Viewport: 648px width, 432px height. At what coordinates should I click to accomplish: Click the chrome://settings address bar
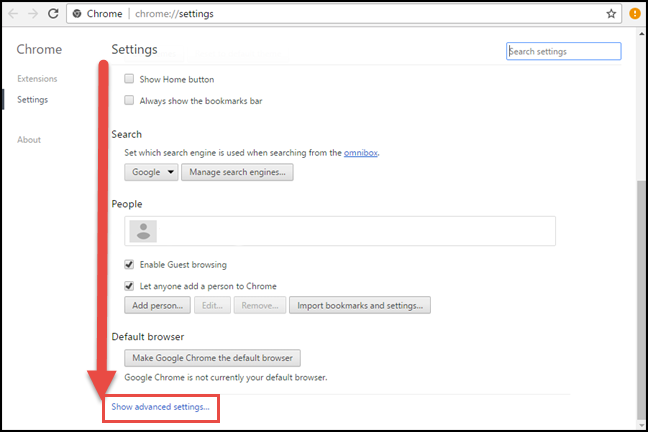344,14
